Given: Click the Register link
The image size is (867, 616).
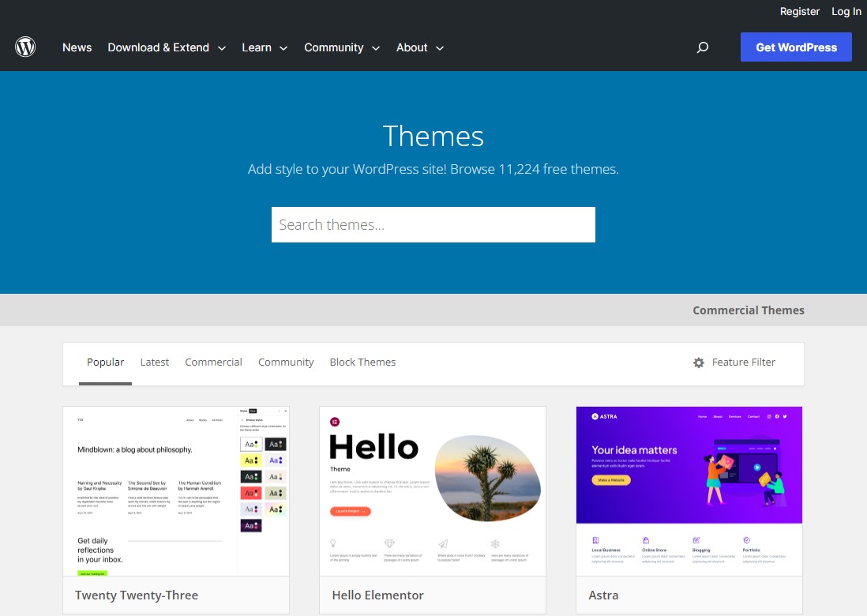Looking at the screenshot, I should [x=800, y=11].
